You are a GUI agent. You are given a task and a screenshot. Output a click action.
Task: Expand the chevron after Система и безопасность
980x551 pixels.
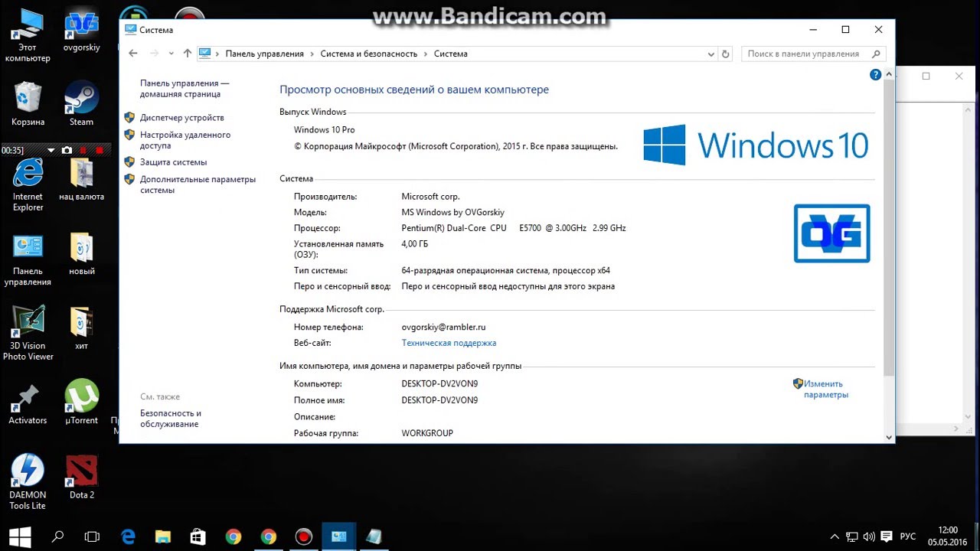point(426,54)
